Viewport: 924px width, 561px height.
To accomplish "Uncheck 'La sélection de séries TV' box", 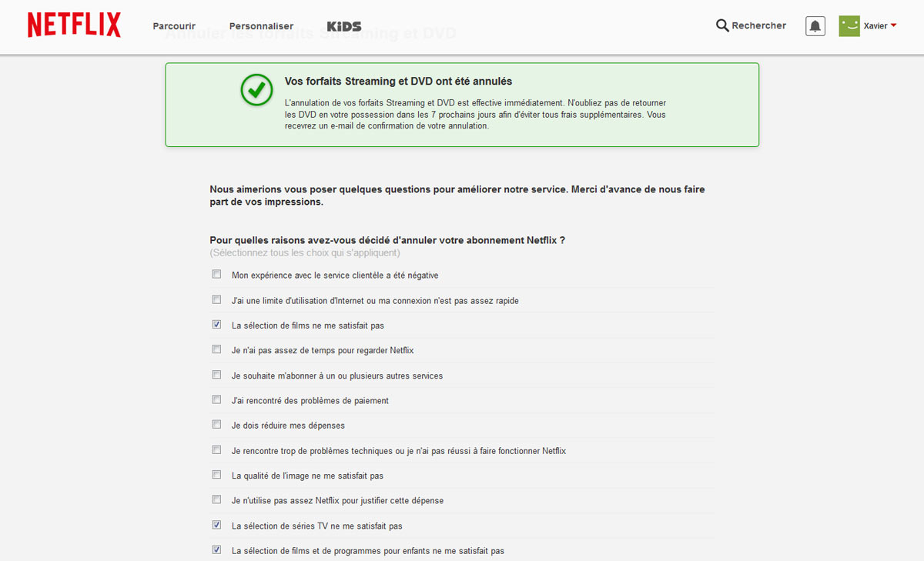I will coord(216,525).
